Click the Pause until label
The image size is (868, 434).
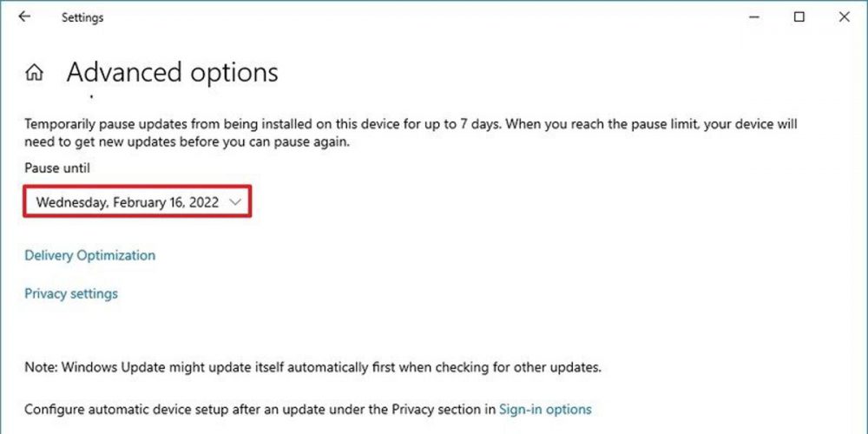pos(57,168)
